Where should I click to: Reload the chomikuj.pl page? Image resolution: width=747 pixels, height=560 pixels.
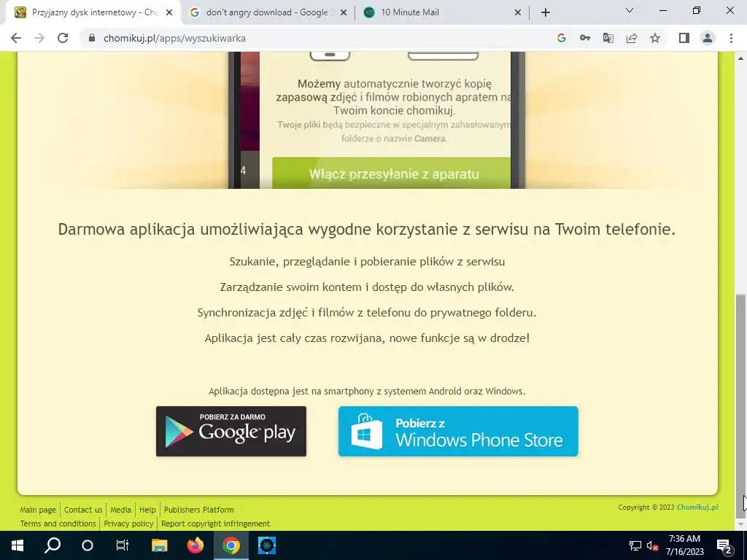[63, 38]
